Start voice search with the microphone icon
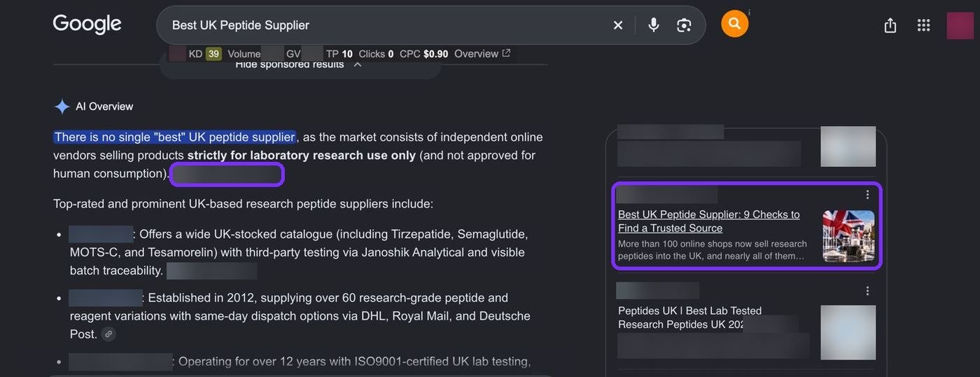Image resolution: width=980 pixels, height=377 pixels. (654, 25)
